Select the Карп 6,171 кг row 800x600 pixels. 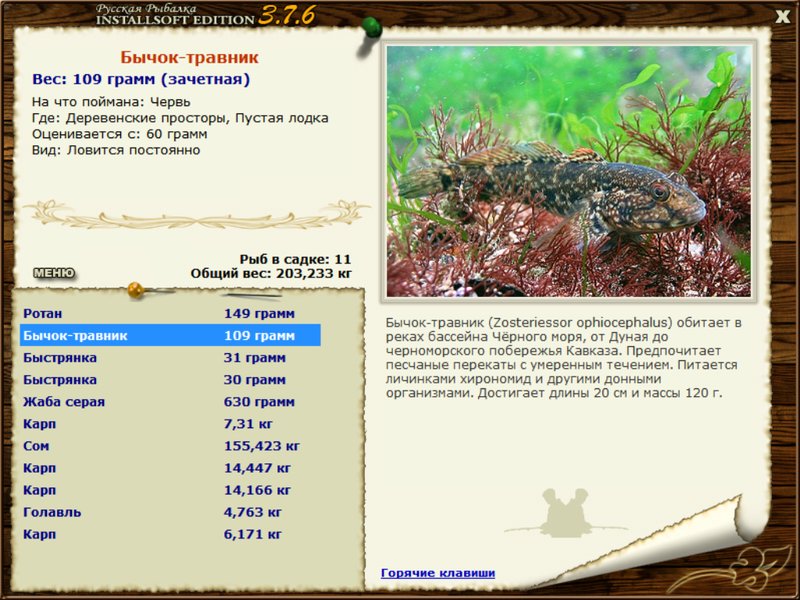tap(170, 534)
